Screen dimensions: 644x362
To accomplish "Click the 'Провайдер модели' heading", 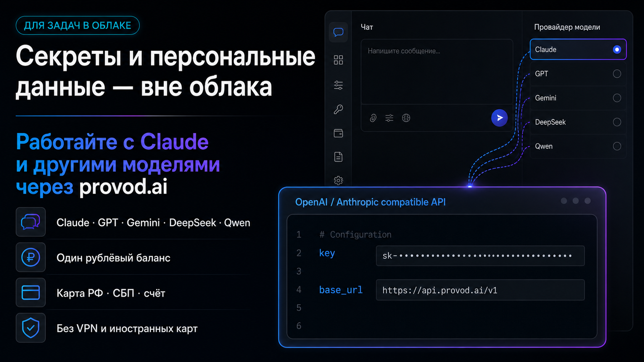I will 567,27.
